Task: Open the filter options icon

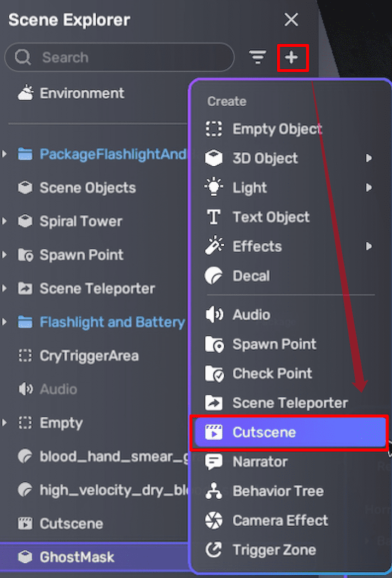Action: (258, 57)
